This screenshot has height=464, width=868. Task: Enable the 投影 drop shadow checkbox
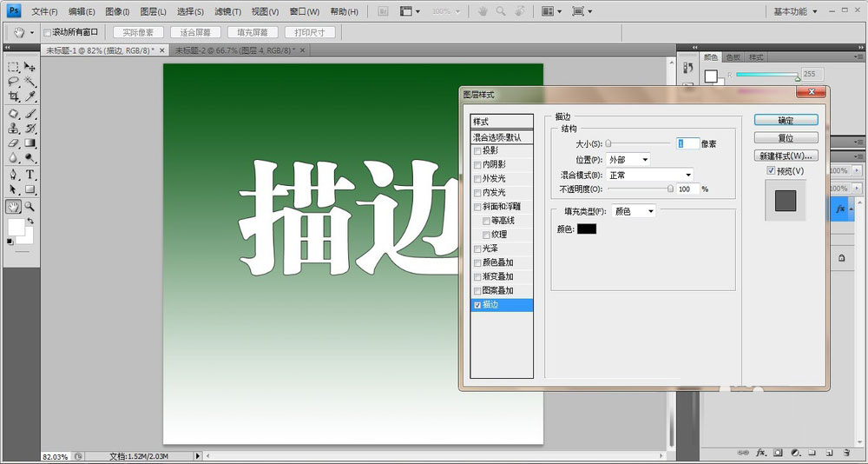click(x=477, y=151)
